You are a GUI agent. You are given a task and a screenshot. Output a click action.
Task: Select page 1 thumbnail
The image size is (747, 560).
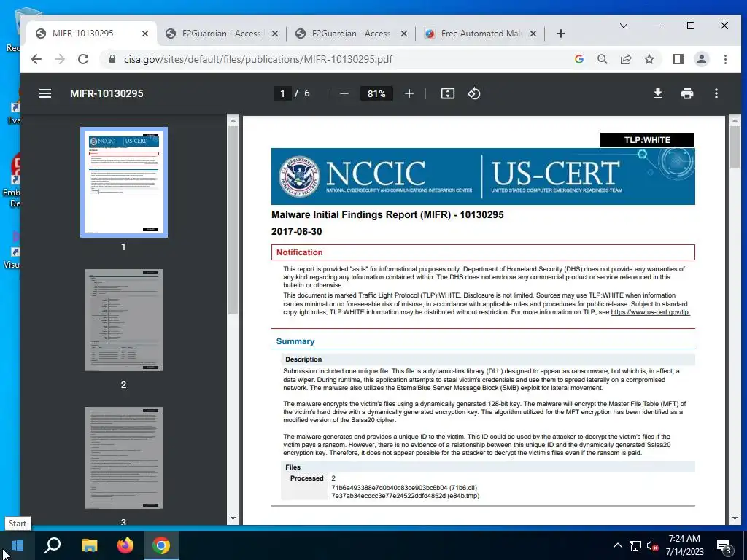pos(124,182)
